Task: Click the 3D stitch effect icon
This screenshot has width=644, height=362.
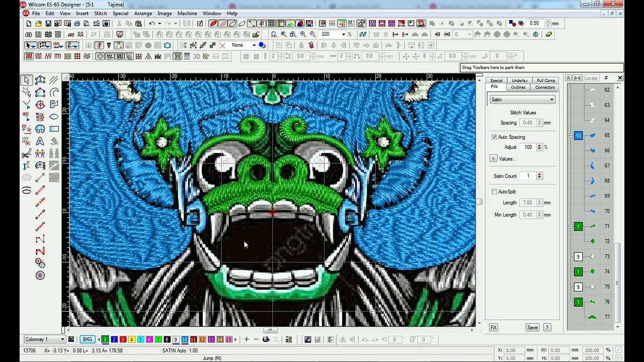Action: pyautogui.click(x=196, y=56)
